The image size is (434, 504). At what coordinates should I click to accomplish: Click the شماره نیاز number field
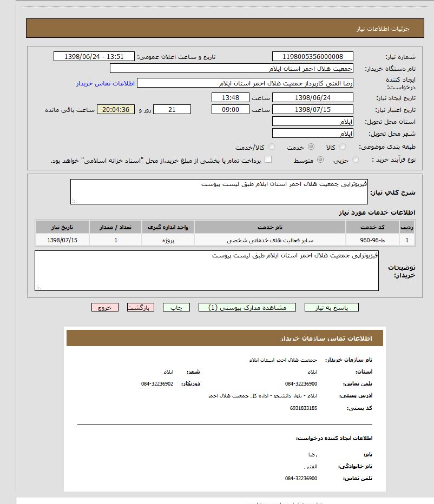click(312, 57)
